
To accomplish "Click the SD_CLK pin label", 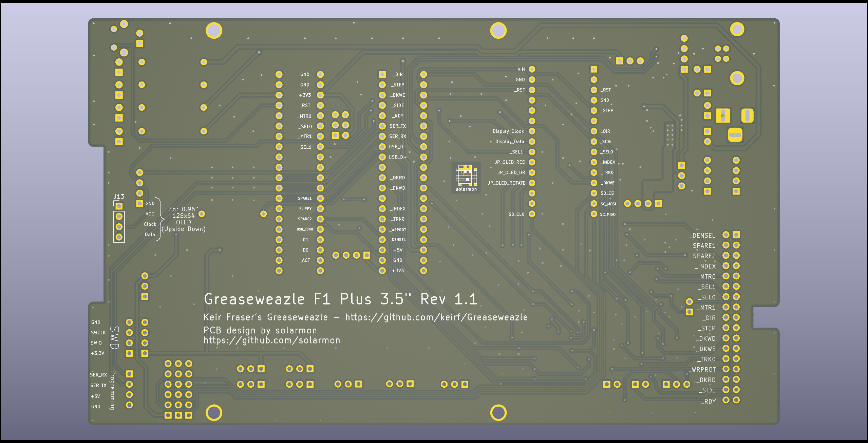I will [516, 214].
